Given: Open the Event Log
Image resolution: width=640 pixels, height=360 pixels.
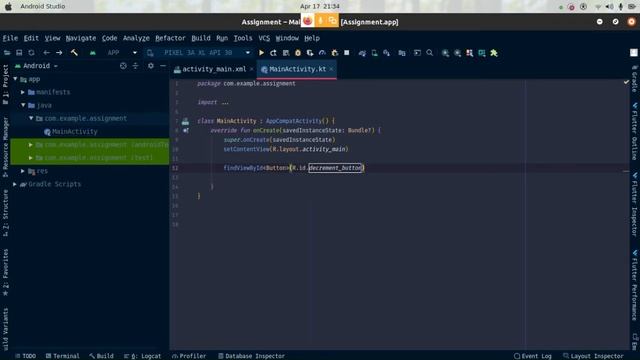Looking at the screenshot, I should [533, 356].
